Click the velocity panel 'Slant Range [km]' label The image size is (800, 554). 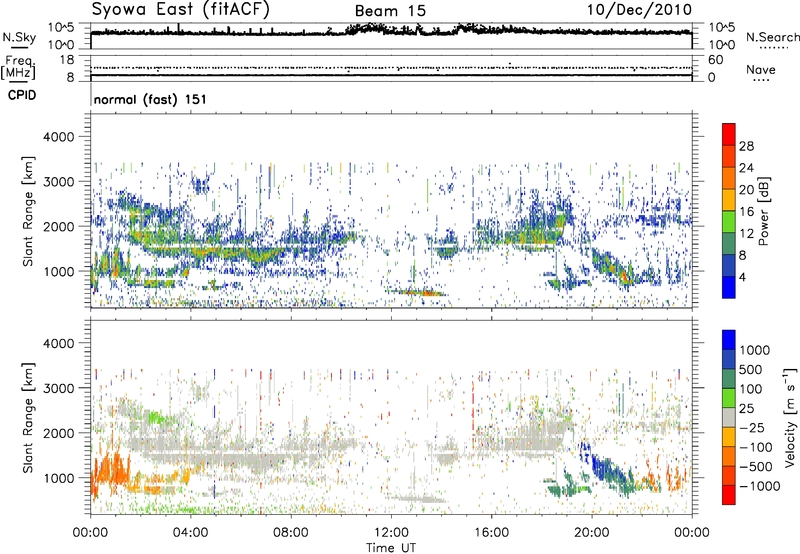28,418
